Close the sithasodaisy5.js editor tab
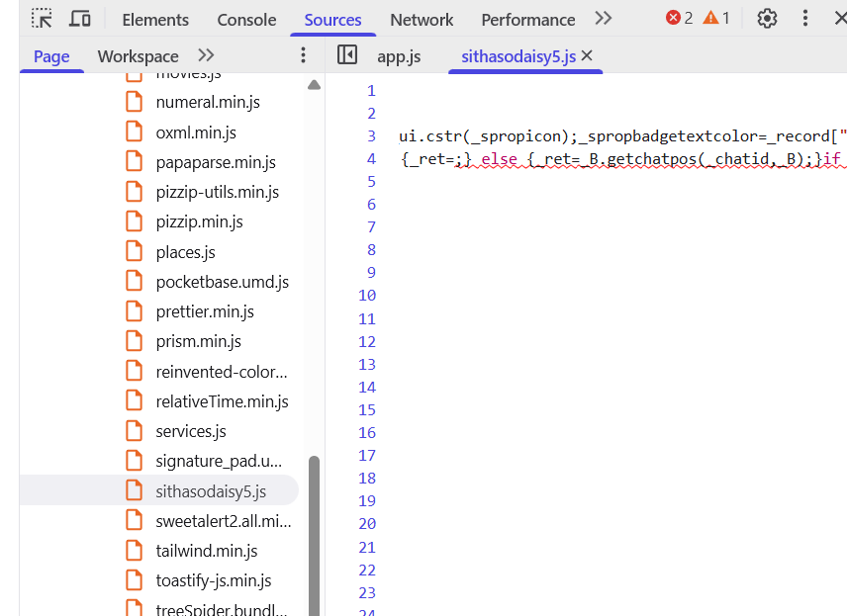Screen dimensions: 847x616 click(x=587, y=55)
